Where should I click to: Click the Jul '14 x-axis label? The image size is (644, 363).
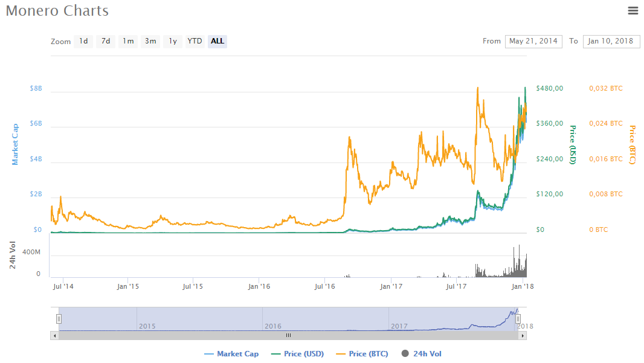(x=63, y=286)
